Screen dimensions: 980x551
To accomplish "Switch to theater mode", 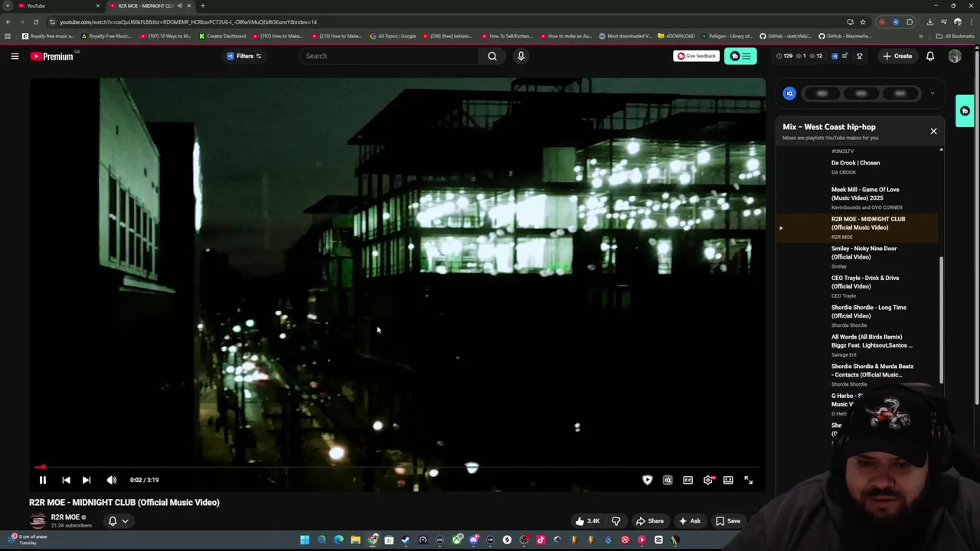I will click(x=728, y=480).
